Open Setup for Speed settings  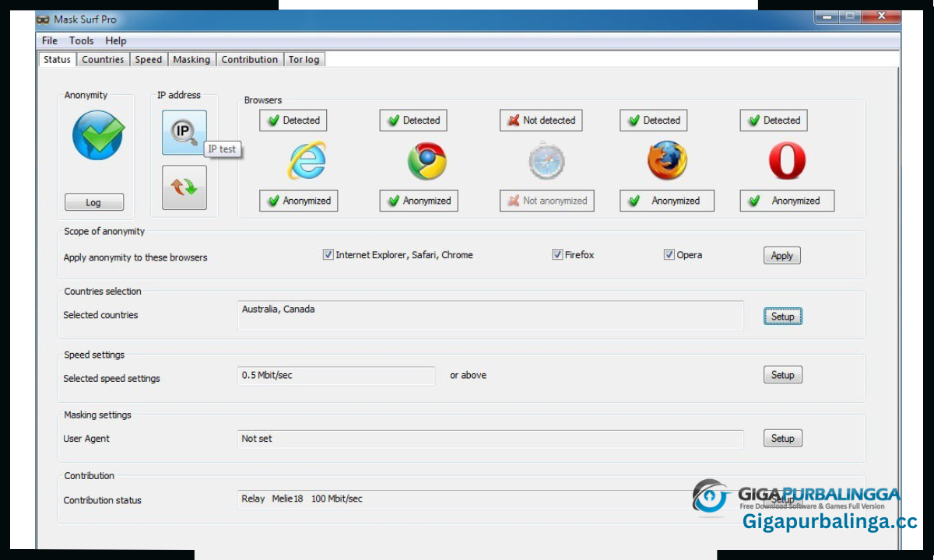[x=782, y=375]
